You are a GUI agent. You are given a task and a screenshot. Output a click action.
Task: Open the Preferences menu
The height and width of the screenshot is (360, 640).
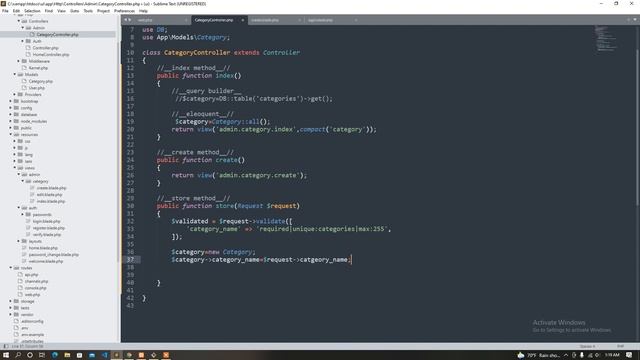[124, 11]
